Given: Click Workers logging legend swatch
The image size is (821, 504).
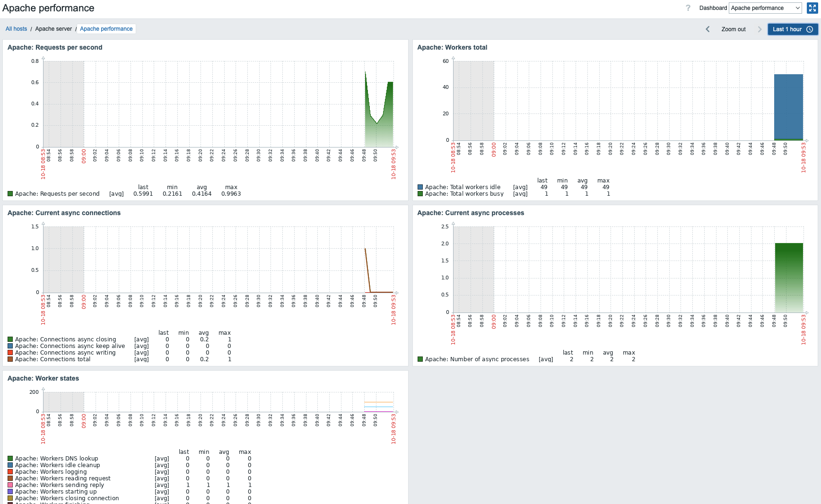Looking at the screenshot, I should [10, 472].
